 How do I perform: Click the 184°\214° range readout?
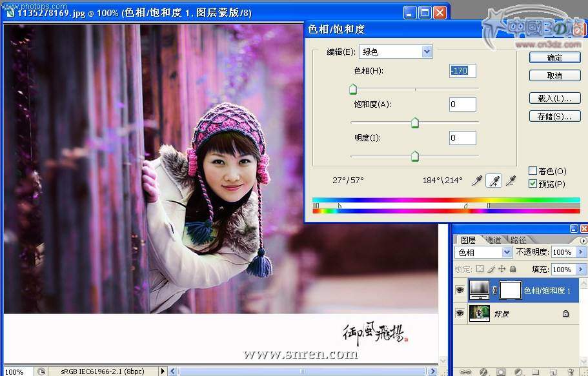coord(442,181)
